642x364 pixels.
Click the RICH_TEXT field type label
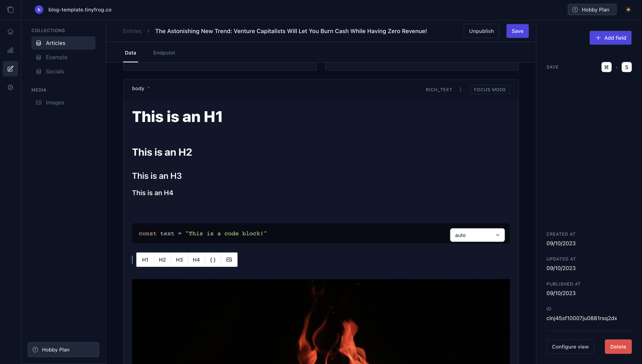point(439,90)
